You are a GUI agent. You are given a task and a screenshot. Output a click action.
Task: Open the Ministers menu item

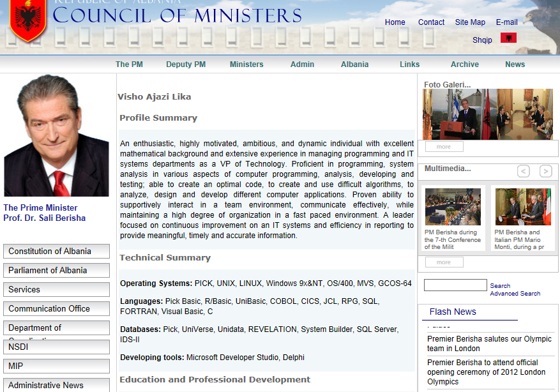(x=246, y=64)
